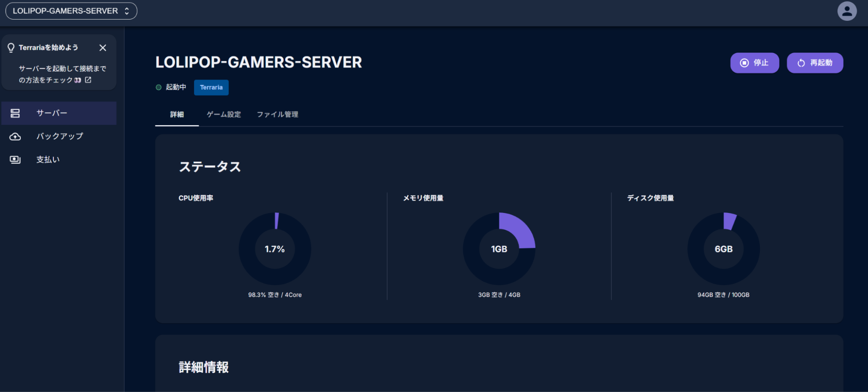Click the stop icon in 停止 button
The height and width of the screenshot is (392, 868).
point(744,63)
